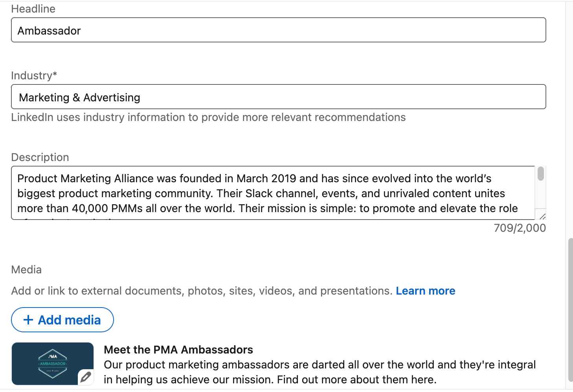The image size is (573, 392).
Task: Click the Description scrollbar track below thumb
Action: (541, 194)
